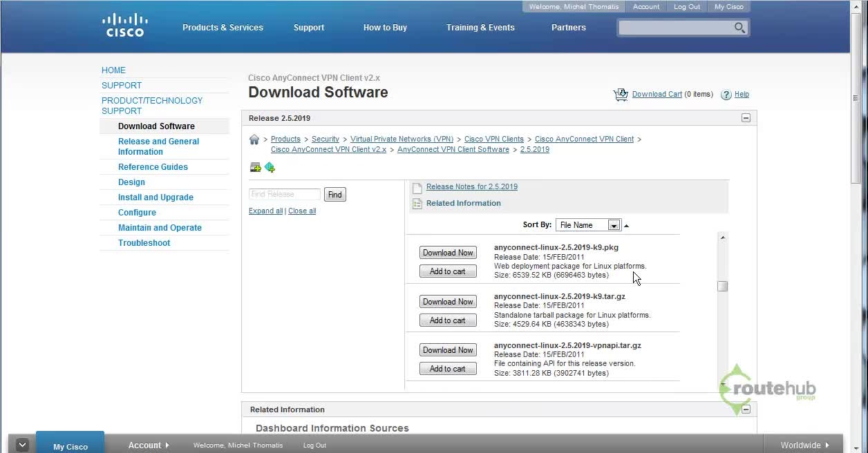Click the Close all link

tap(302, 211)
